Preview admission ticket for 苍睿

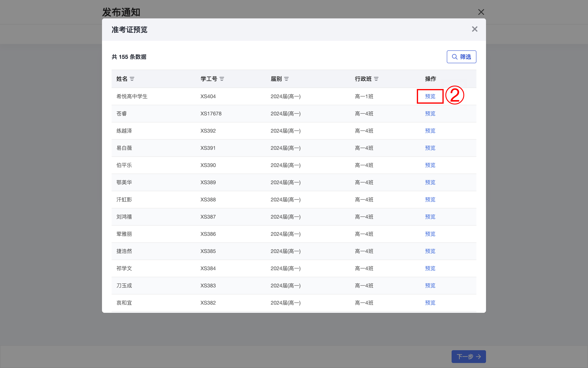(x=430, y=114)
